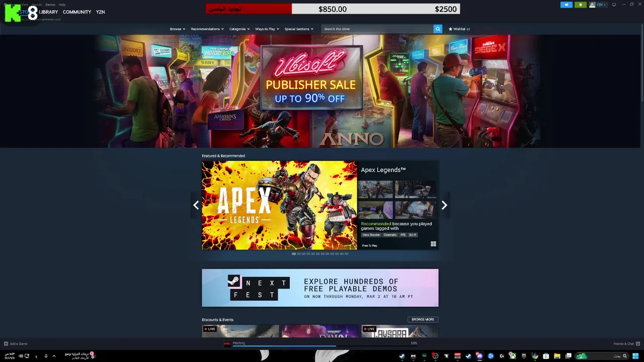Open the Next Fest demos banner
Image resolution: width=644 pixels, height=362 pixels.
click(320, 288)
